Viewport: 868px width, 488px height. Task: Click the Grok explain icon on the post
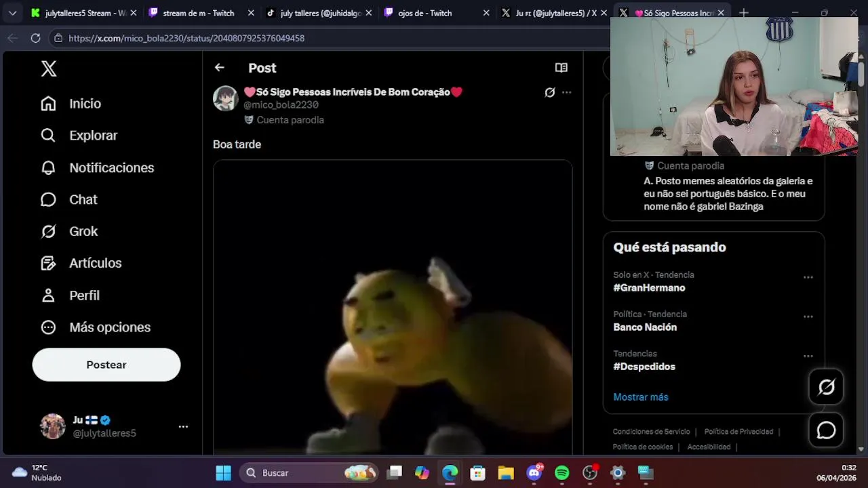550,92
